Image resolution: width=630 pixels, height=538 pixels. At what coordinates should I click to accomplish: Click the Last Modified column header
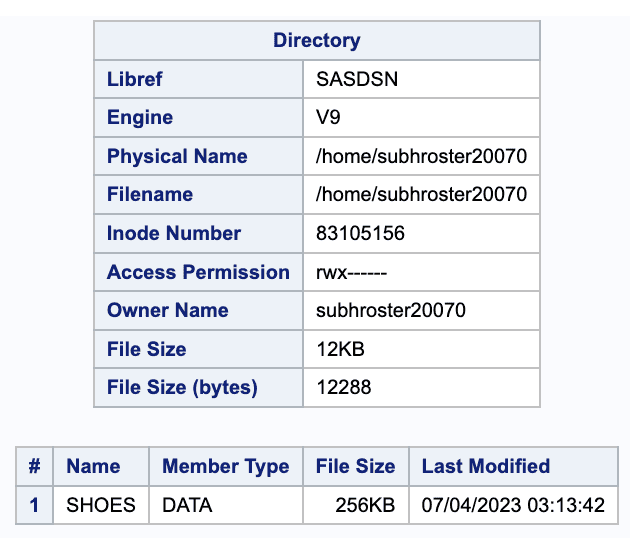click(x=486, y=466)
